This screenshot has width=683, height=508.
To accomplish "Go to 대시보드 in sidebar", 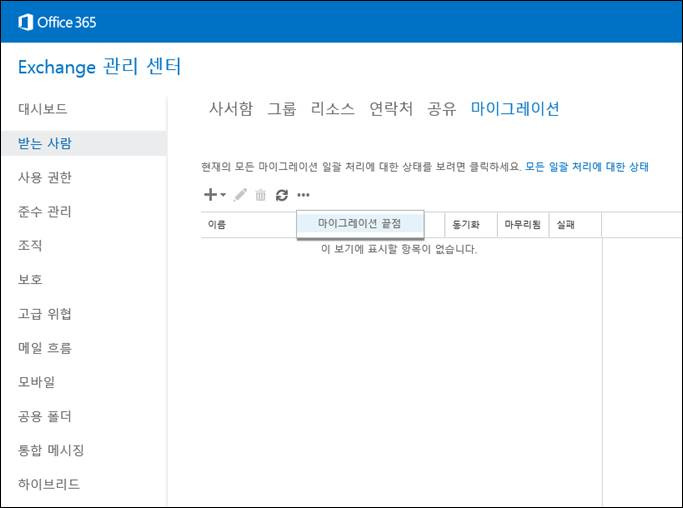I will [43, 108].
